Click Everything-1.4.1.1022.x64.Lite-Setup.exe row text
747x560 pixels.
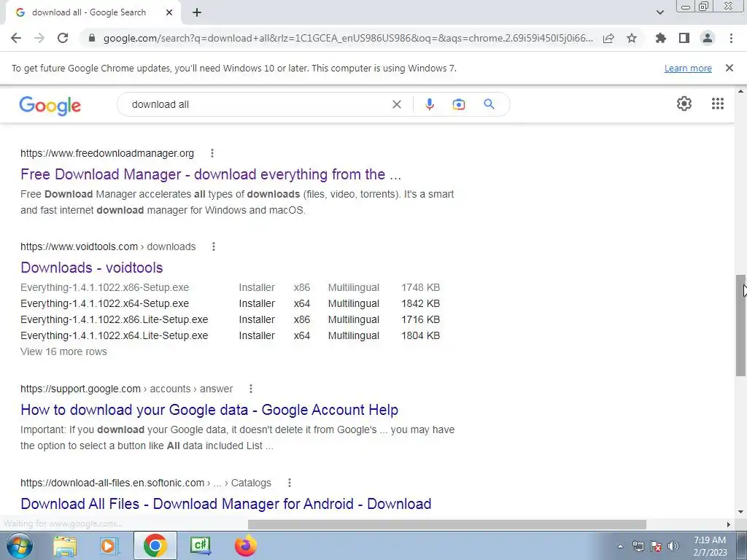click(x=114, y=335)
